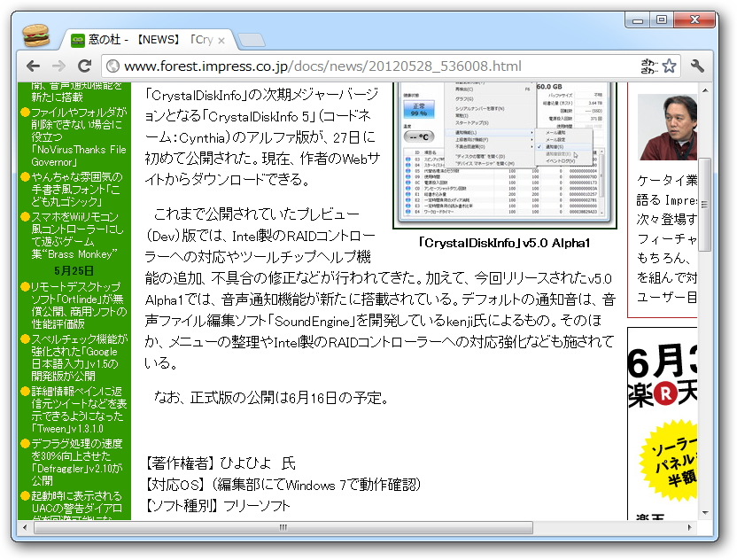Viewport: 737px width, 560px height.
Task: Click the browser back arrow
Action: click(33, 66)
